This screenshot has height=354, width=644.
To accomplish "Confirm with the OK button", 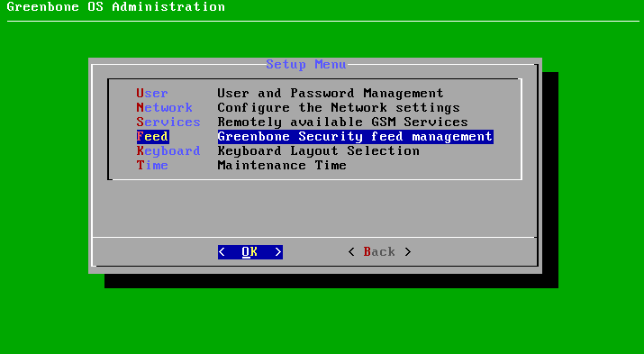I will tap(250, 251).
